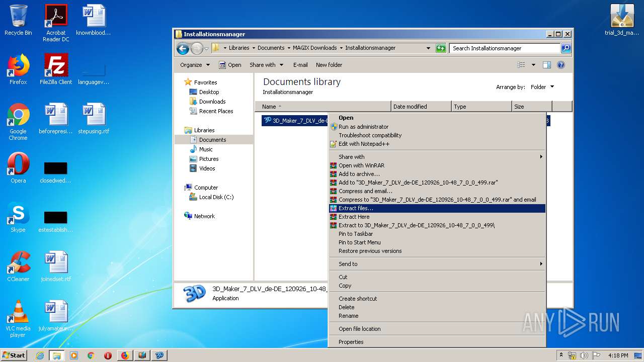The image size is (644, 362).
Task: Choose Add to archive… entry
Action: pyautogui.click(x=437, y=174)
